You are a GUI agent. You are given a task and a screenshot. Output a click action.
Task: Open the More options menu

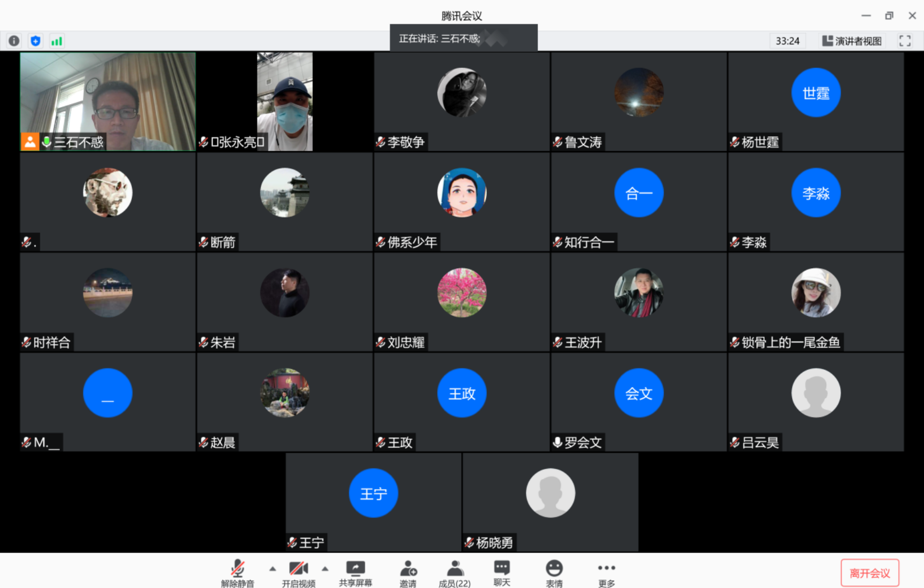pos(607,573)
